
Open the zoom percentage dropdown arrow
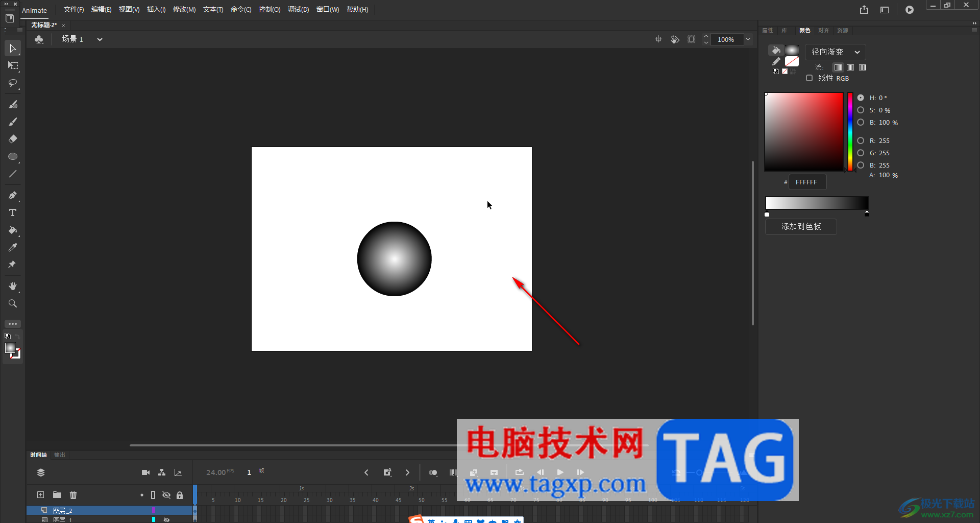[748, 39]
